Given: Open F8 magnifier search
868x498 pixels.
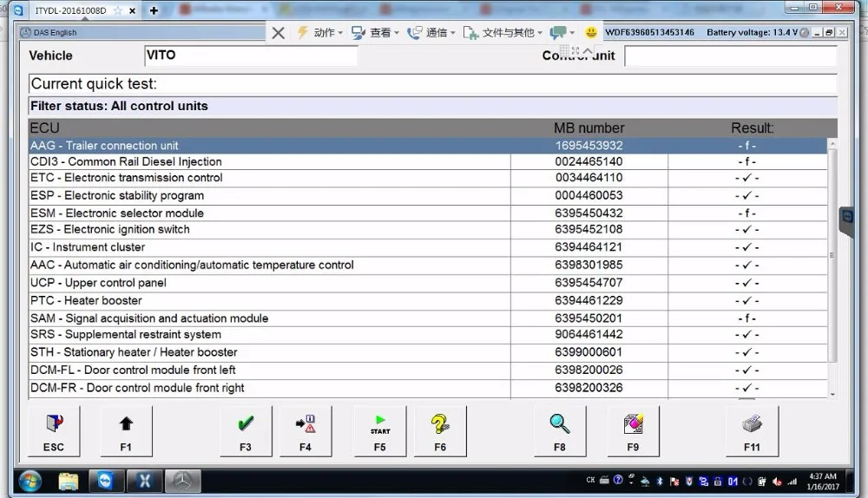Looking at the screenshot, I should pyautogui.click(x=560, y=431).
